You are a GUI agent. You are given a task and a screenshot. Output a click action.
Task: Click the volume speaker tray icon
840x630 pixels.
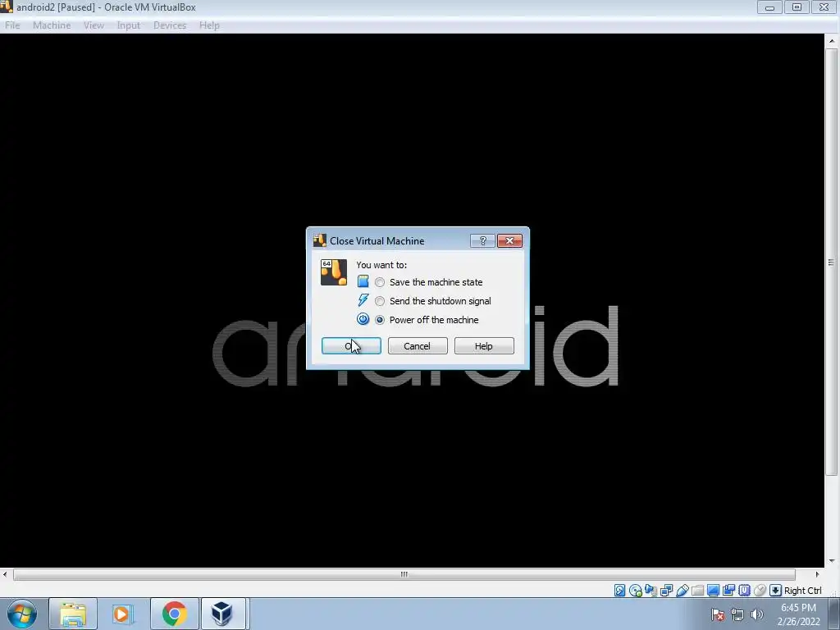point(757,615)
